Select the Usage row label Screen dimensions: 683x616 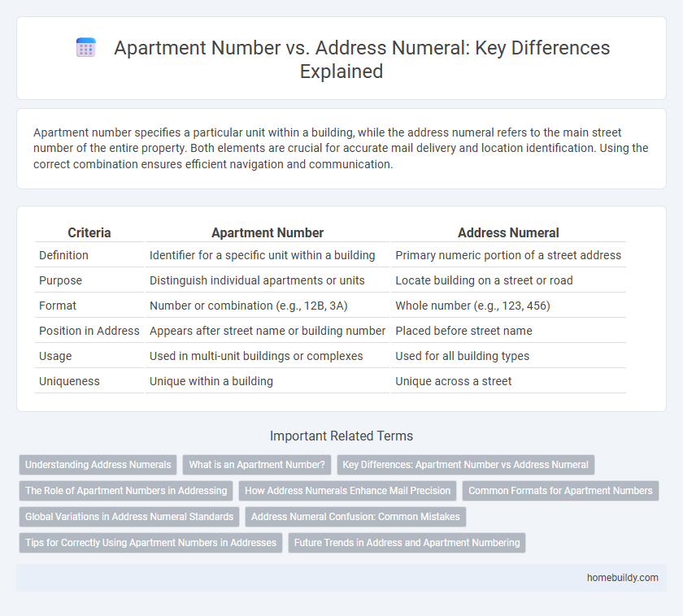[55, 356]
